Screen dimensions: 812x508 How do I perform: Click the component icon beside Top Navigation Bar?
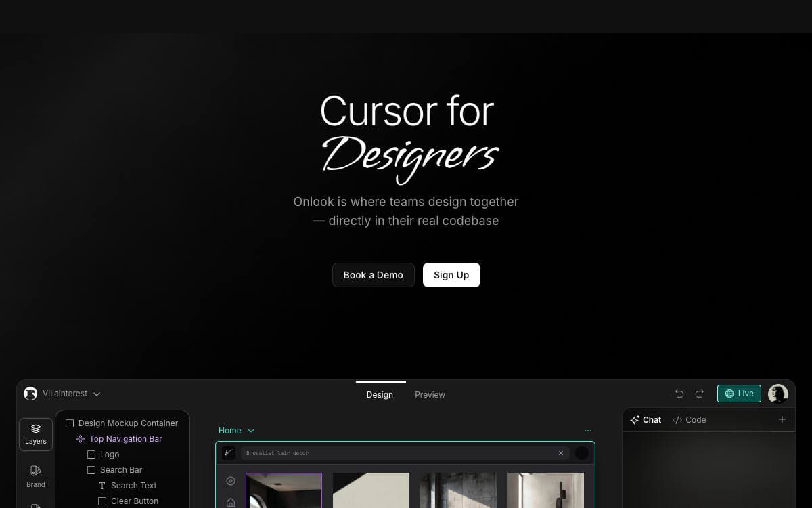(81, 439)
